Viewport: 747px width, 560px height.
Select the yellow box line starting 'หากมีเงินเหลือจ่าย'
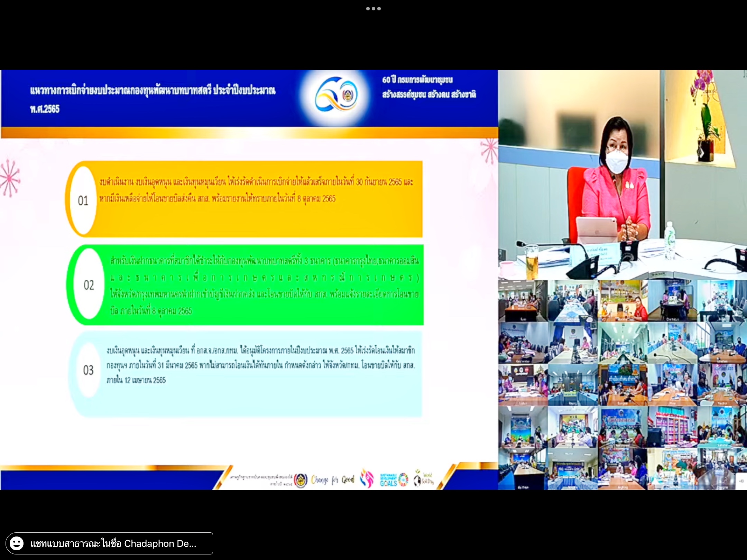point(217,198)
